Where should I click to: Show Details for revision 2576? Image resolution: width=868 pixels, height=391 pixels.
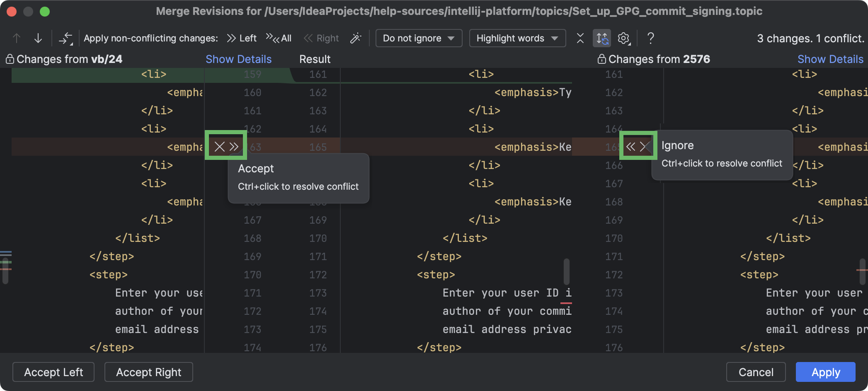click(830, 59)
